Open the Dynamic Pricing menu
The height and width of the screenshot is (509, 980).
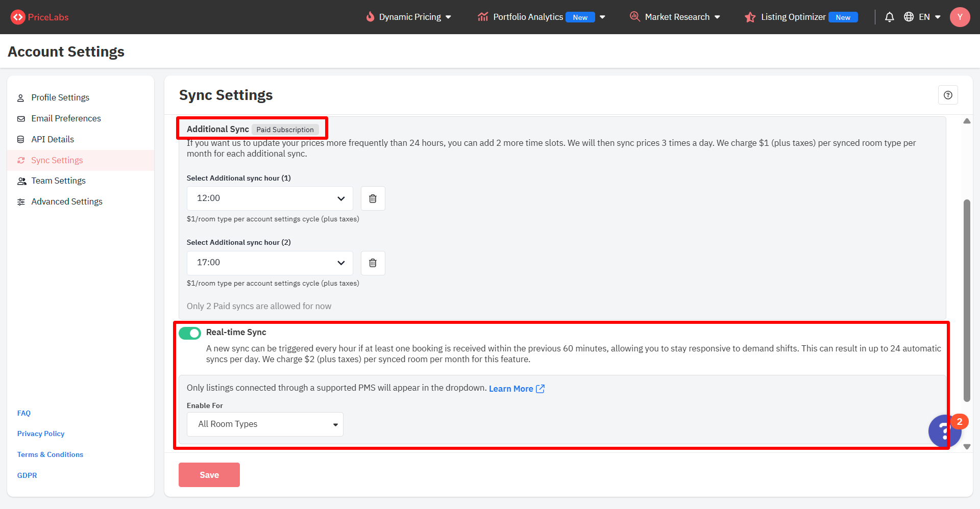point(409,17)
